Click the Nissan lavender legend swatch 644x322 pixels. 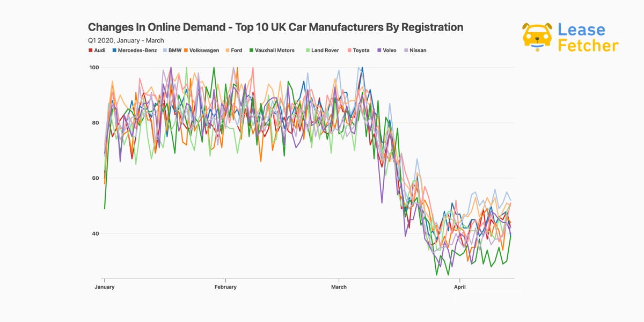click(406, 50)
